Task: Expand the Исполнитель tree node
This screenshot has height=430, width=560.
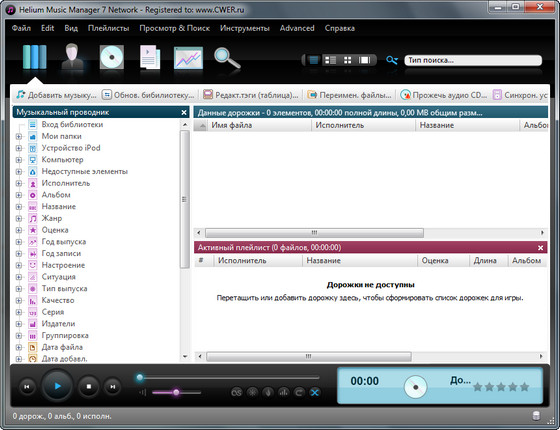Action: 19,183
